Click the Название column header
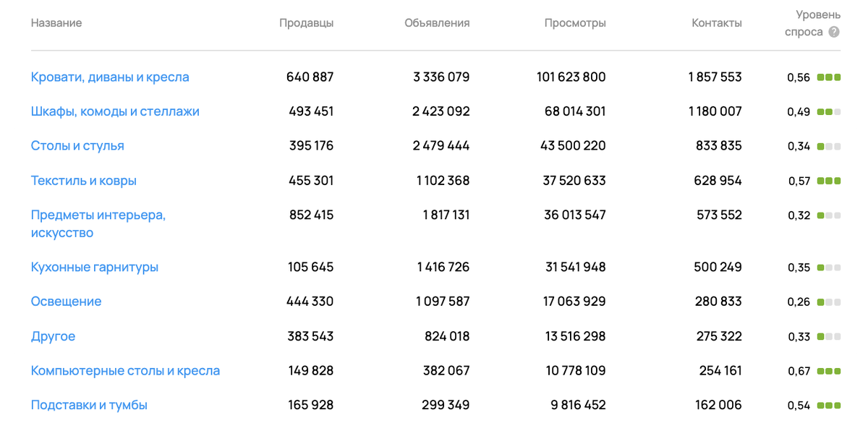The width and height of the screenshot is (868, 436). click(56, 22)
